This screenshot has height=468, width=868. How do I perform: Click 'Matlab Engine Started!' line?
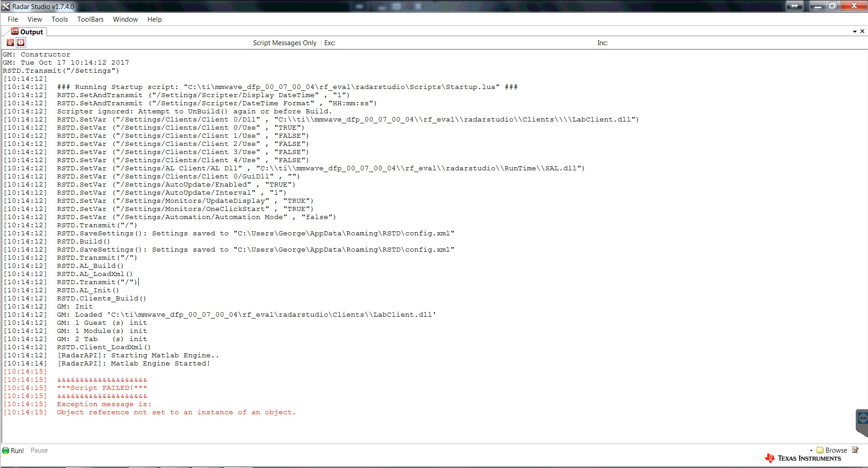(134, 363)
